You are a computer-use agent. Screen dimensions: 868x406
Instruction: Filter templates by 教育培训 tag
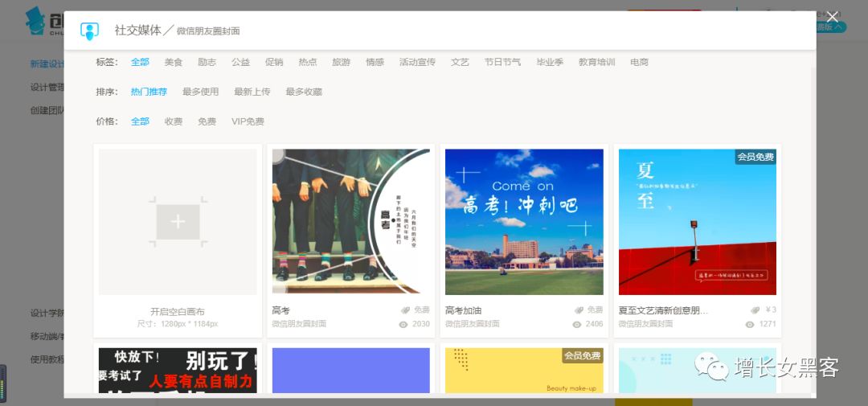pos(596,62)
